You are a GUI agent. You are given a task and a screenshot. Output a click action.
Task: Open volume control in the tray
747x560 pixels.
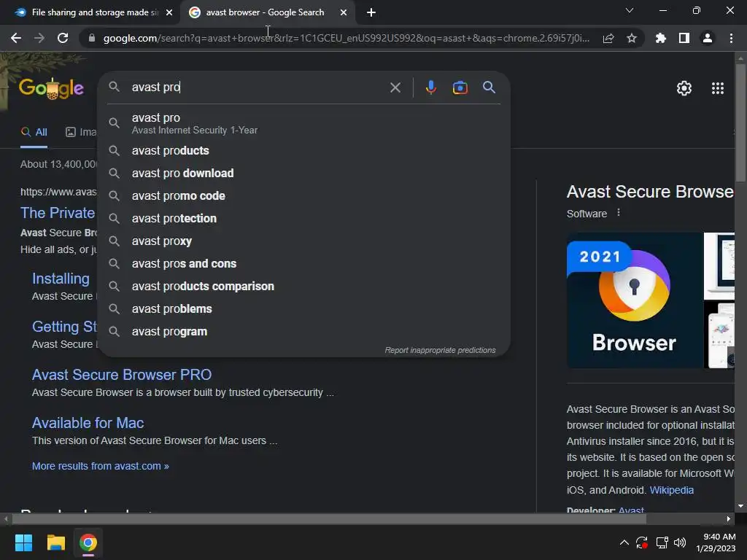(680, 542)
